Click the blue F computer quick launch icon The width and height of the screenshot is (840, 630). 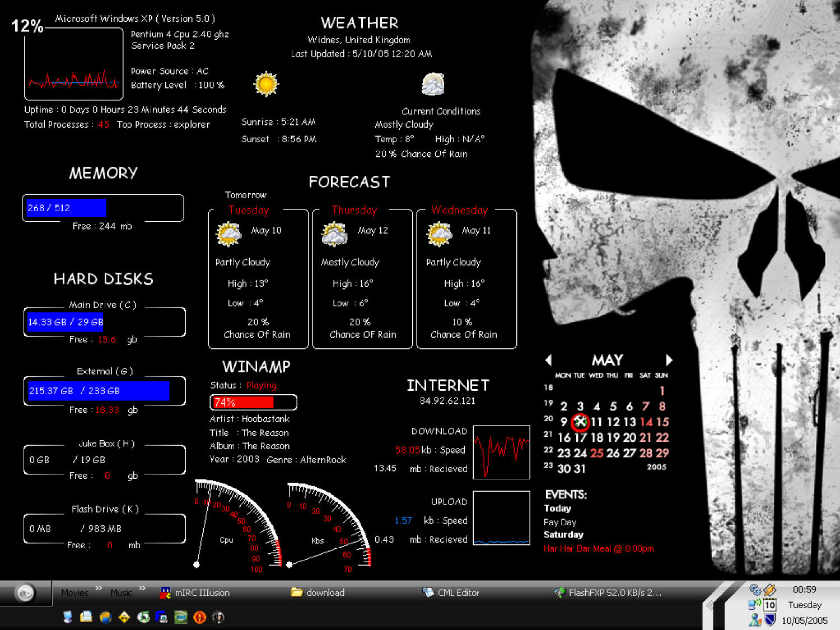tap(162, 617)
